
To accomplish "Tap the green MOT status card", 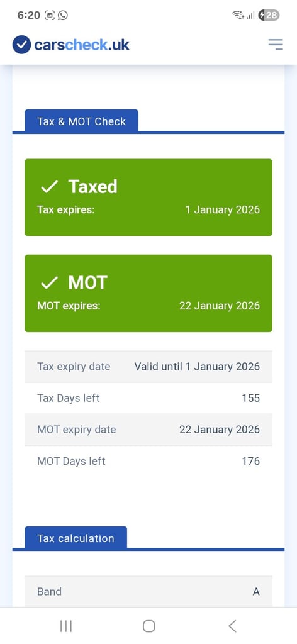I will coord(148,293).
